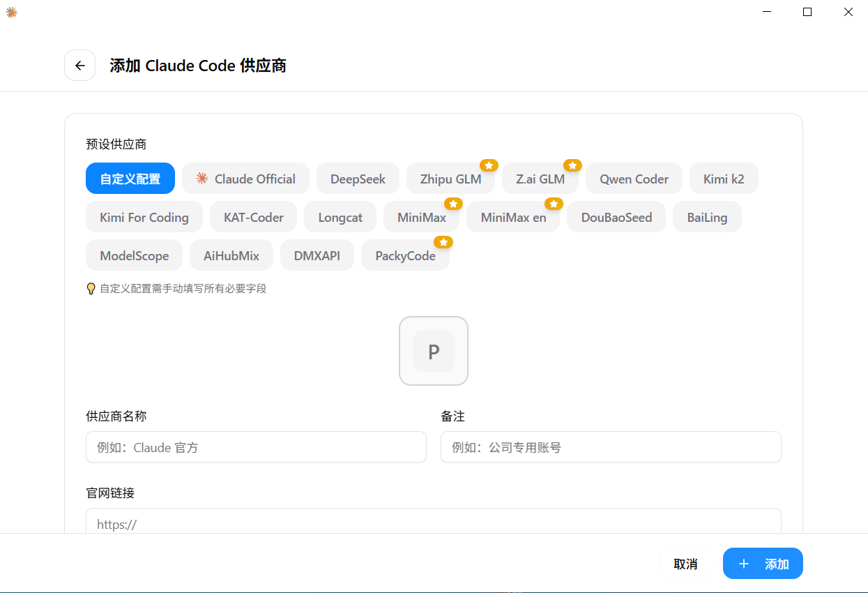Click the lightbulb hint icon
The height and width of the screenshot is (593, 868).
coord(91,288)
